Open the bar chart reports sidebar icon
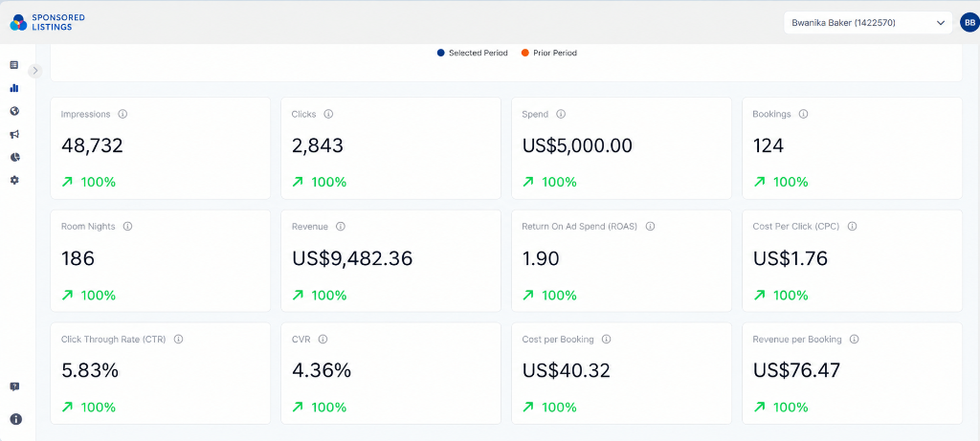 [x=14, y=88]
